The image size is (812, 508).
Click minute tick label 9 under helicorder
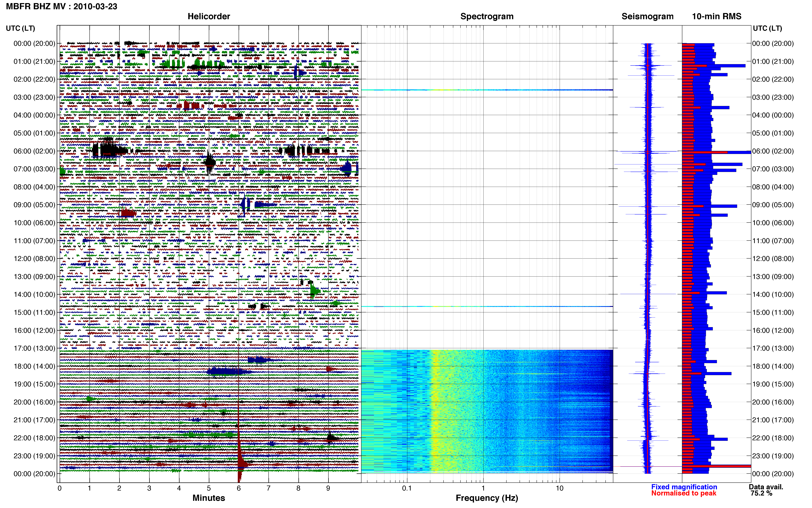click(x=328, y=488)
